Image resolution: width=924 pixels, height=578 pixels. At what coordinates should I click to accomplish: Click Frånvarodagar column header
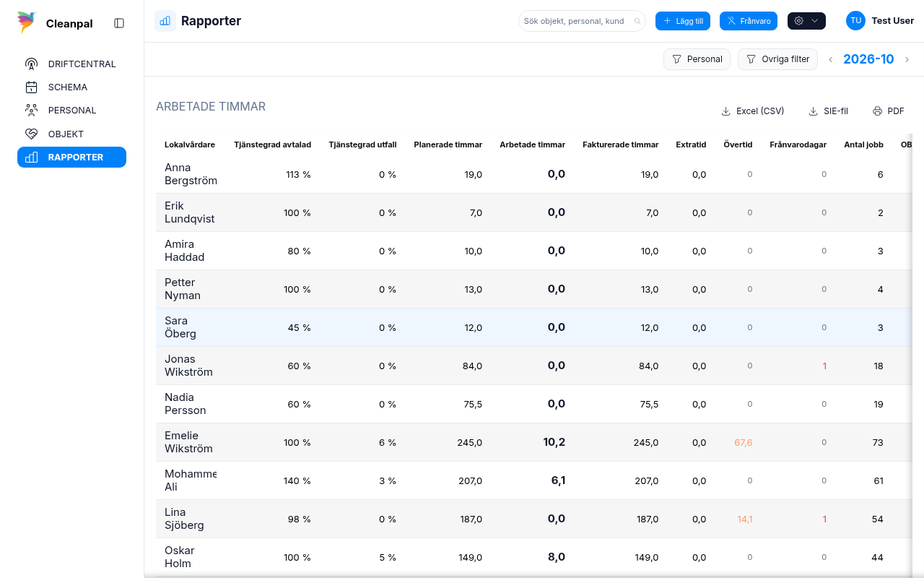[x=798, y=144]
